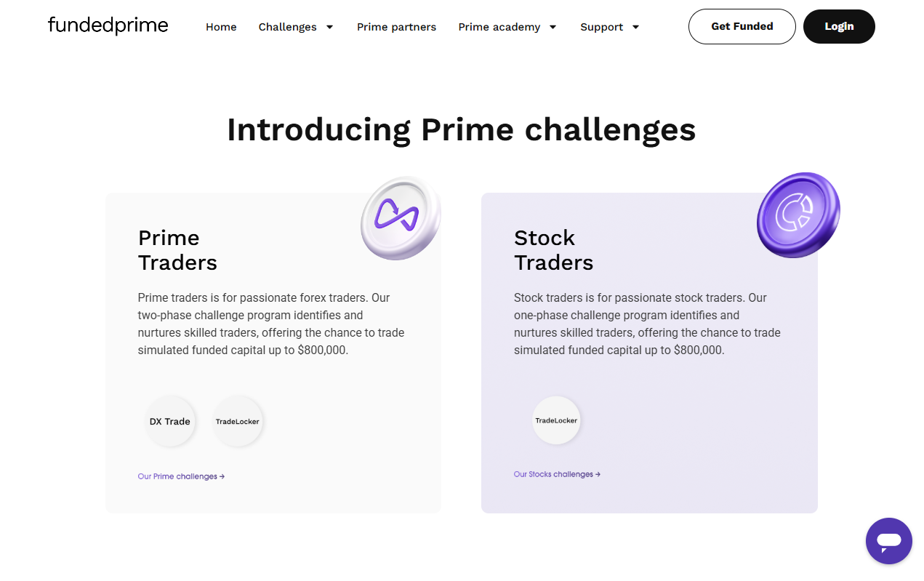This screenshot has width=924, height=581.
Task: Expand the Challenges dropdown arrow
Action: pyautogui.click(x=329, y=27)
